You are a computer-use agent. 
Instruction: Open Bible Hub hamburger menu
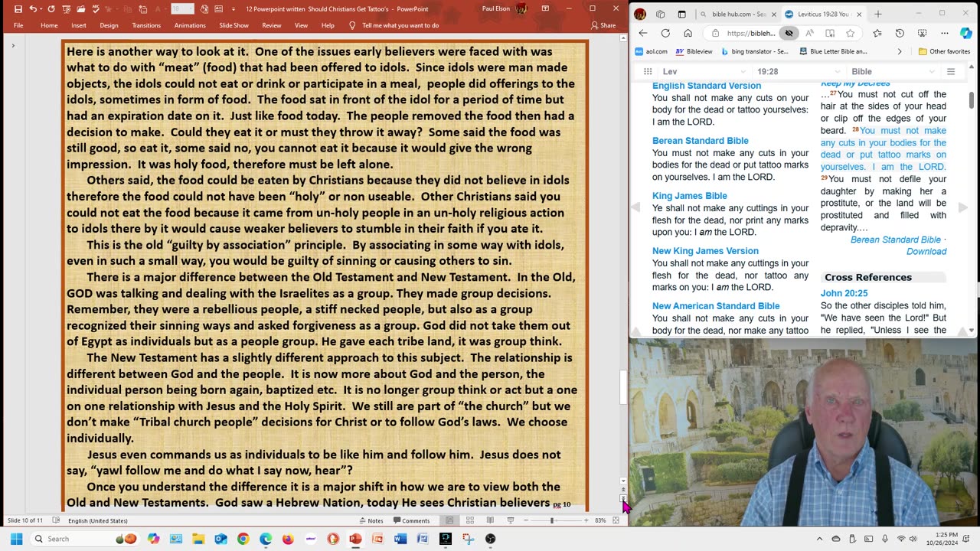(951, 71)
